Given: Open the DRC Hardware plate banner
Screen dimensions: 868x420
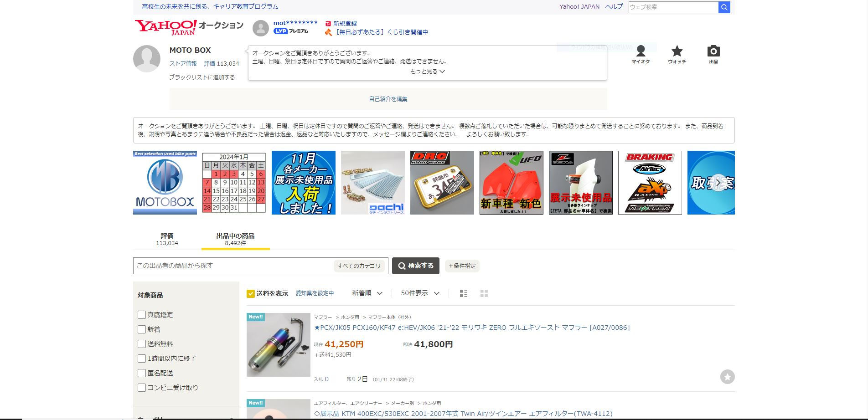Looking at the screenshot, I should tap(442, 183).
